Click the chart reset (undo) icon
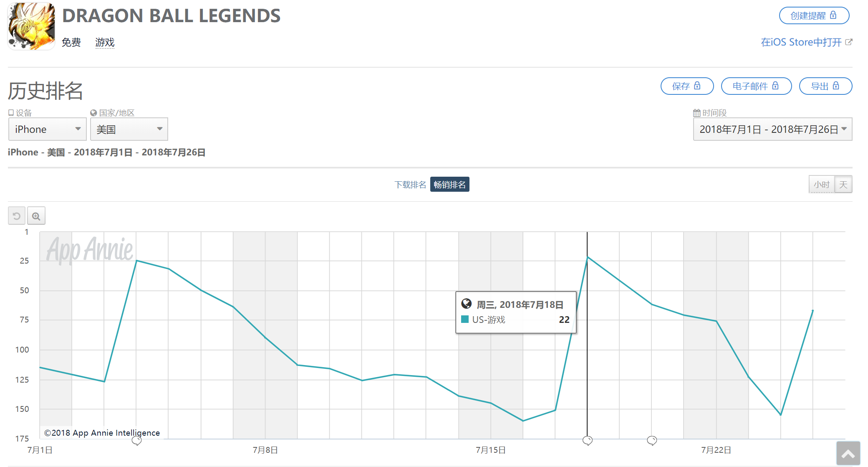Image resolution: width=868 pixels, height=467 pixels. click(17, 216)
